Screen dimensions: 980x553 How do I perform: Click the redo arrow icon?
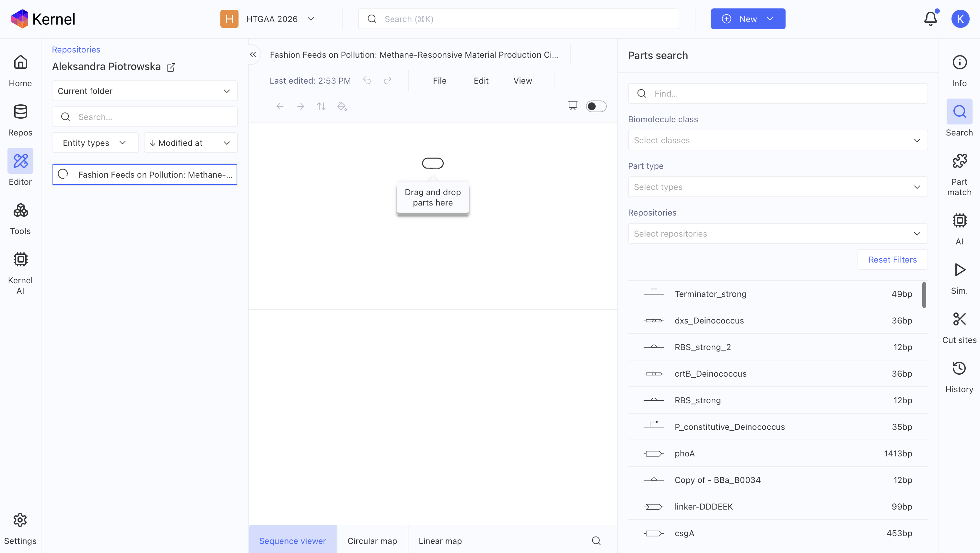tap(387, 81)
